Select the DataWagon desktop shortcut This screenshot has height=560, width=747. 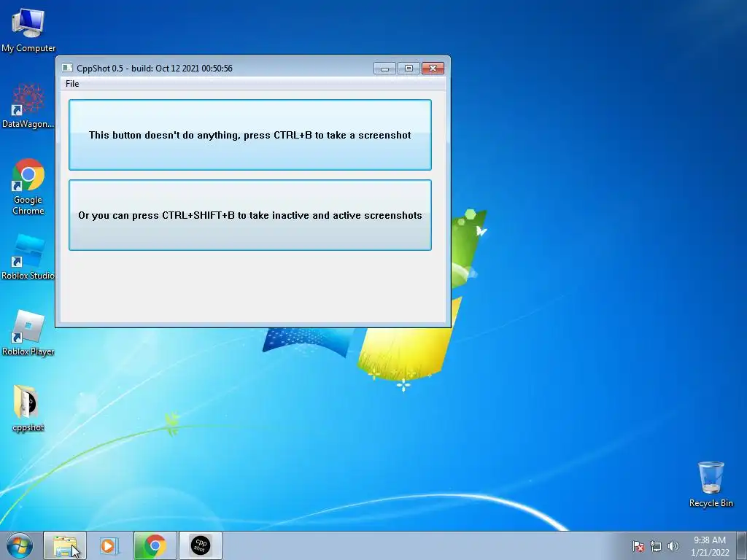(x=28, y=106)
